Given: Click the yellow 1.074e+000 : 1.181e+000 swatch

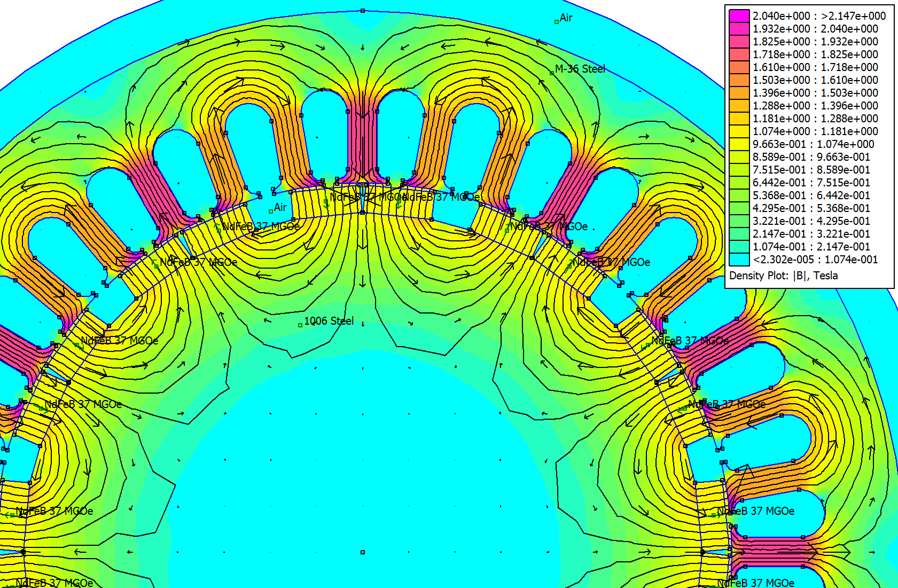Looking at the screenshot, I should [739, 131].
